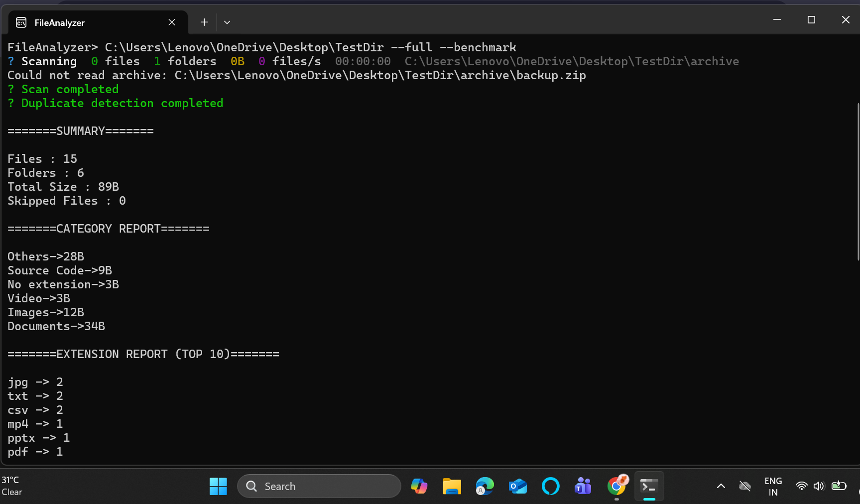The height and width of the screenshot is (504, 860).
Task: Select the Terminal icon in the taskbar
Action: 649,486
